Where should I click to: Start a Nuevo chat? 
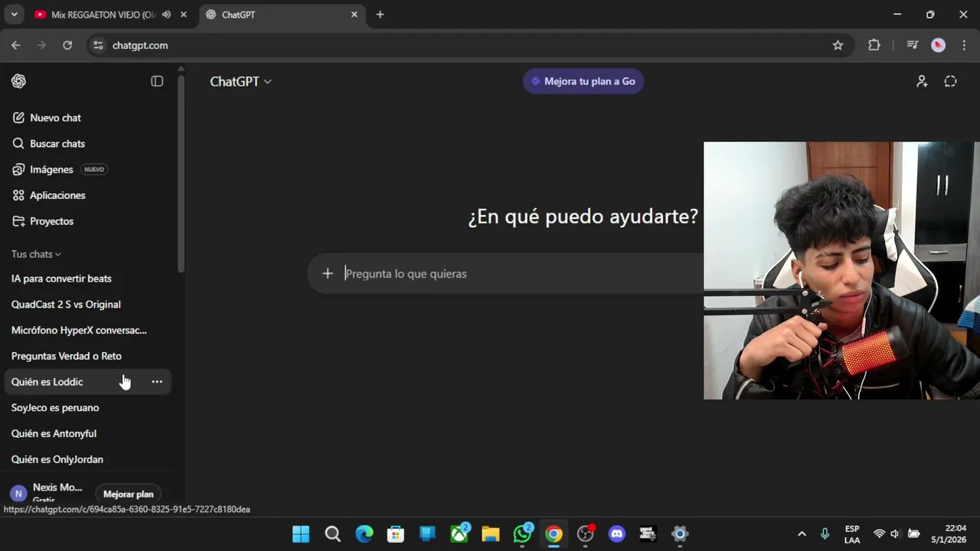point(88,118)
